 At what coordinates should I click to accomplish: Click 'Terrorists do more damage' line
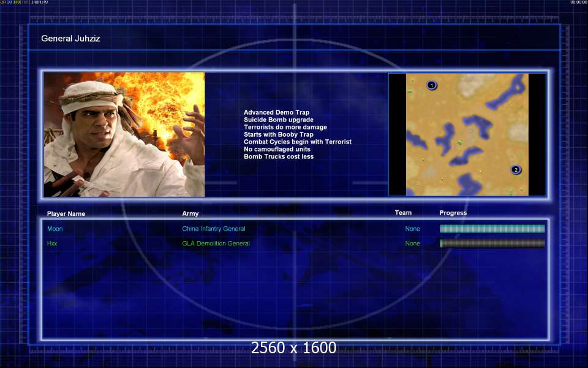[x=285, y=127]
